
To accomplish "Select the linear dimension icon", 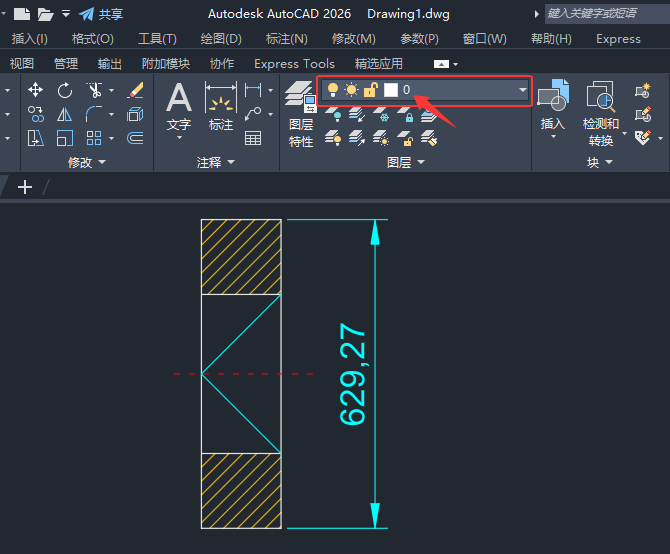I will 253,90.
